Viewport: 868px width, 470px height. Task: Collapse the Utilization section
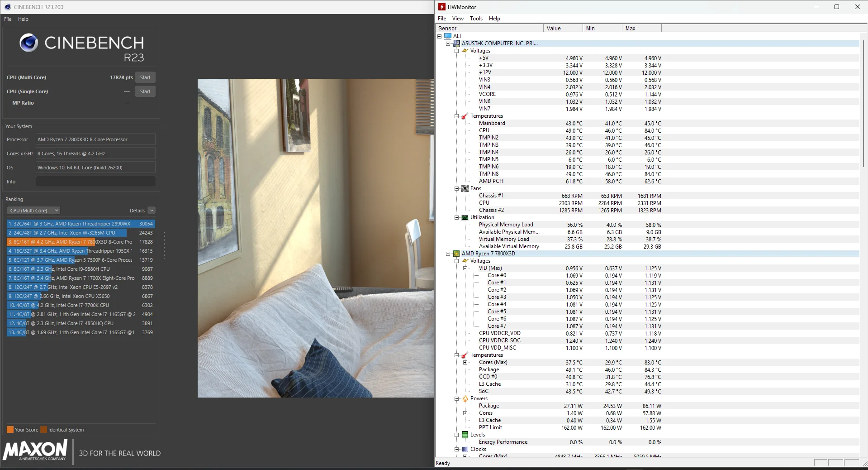point(456,217)
